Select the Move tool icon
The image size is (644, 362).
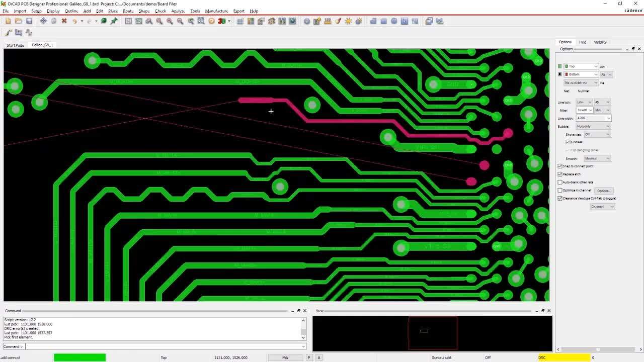click(43, 21)
